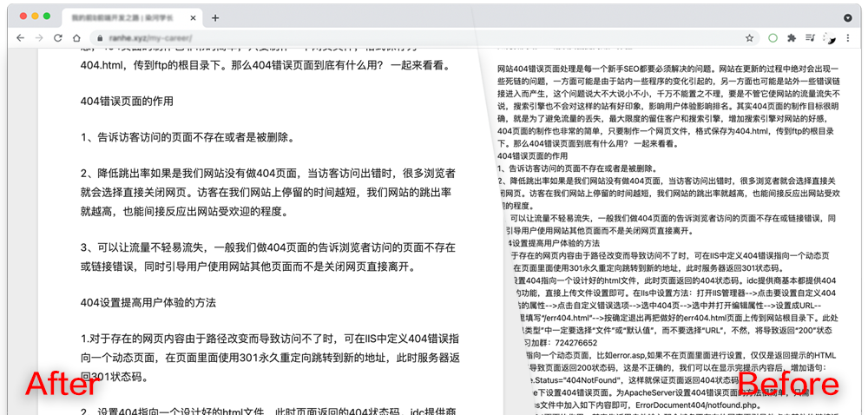Click After-pane line starting "2、降低跳出率如果是我们网站"
The image size is (868, 415).
(268, 173)
